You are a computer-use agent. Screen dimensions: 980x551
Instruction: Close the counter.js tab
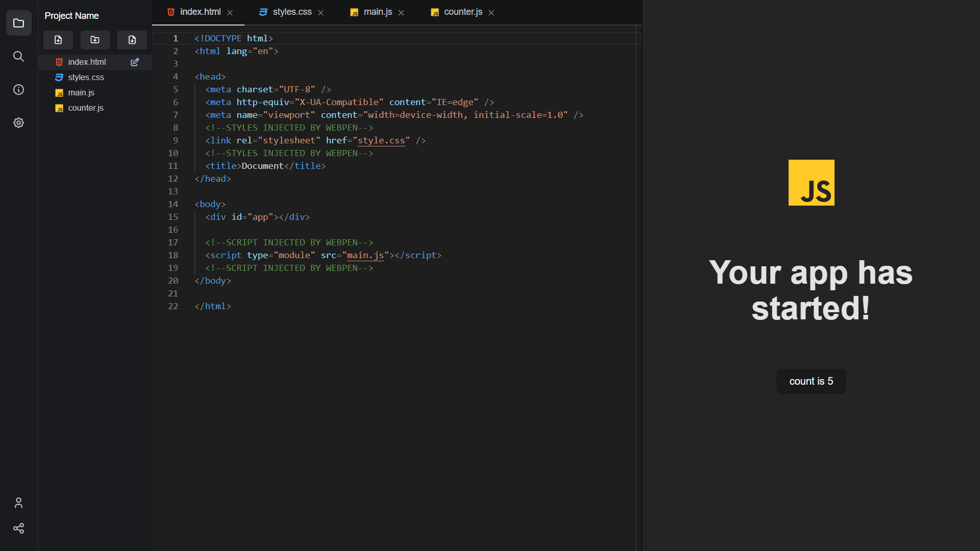tap(491, 12)
